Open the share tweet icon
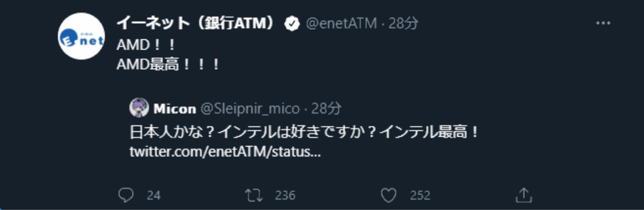644x210 pixels. [x=524, y=195]
